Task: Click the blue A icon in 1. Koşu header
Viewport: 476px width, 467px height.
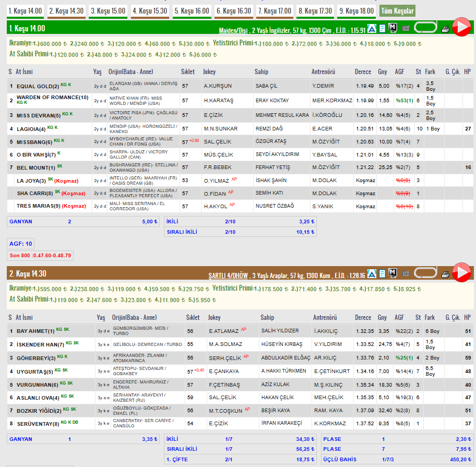Action: click(372, 29)
